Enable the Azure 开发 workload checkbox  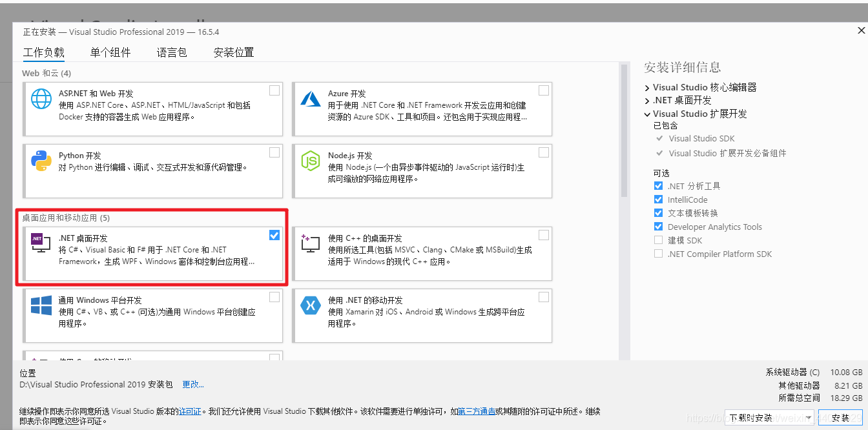(544, 90)
